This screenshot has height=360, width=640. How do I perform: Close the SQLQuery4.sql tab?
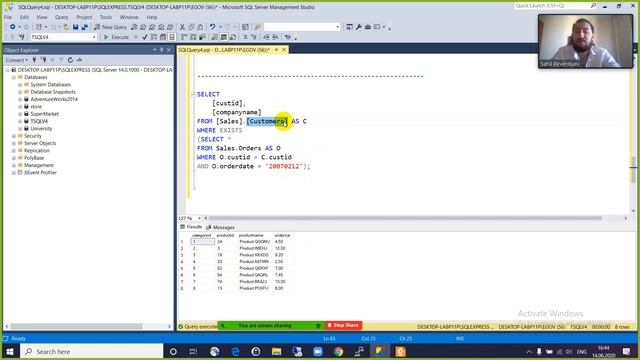284,50
